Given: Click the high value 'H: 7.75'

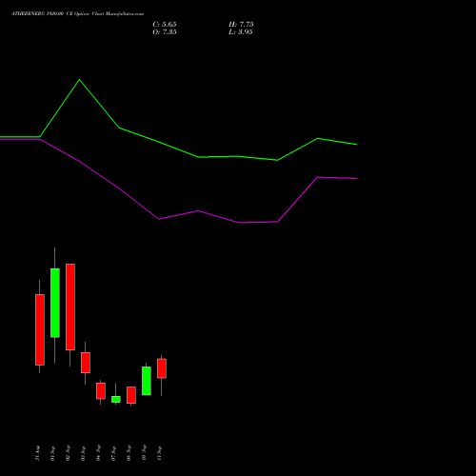Looking at the screenshot, I should (241, 25).
